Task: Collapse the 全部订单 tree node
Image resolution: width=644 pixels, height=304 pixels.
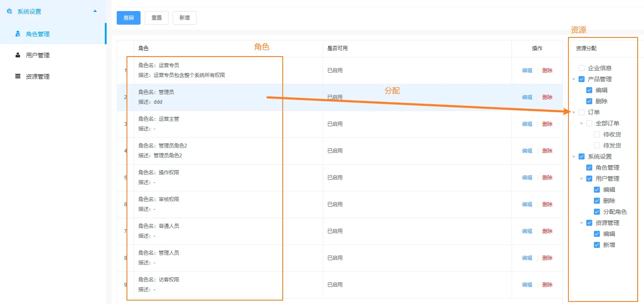Action: click(x=582, y=123)
